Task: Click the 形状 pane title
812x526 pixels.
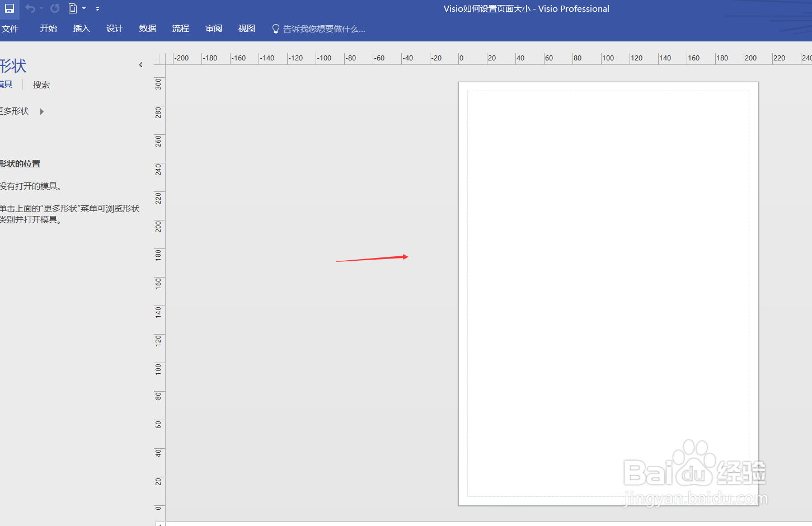Action: pos(13,66)
